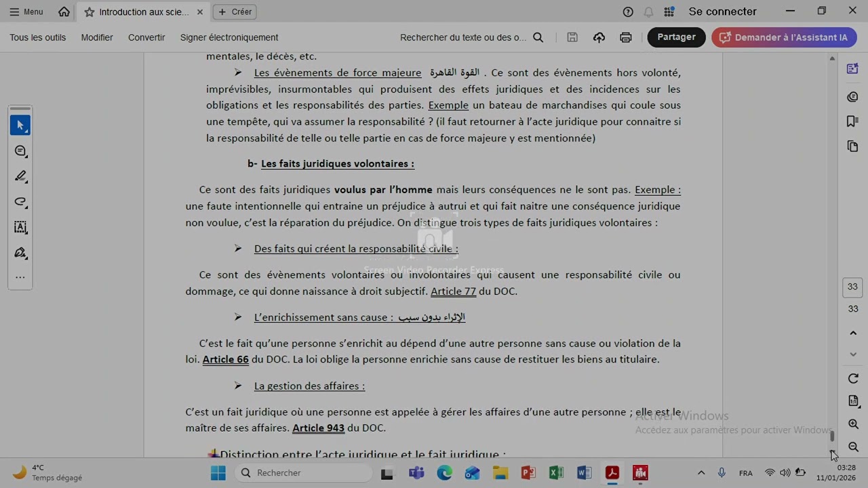This screenshot has height=488, width=868.
Task: Open the bookmarks panel icon
Action: (853, 121)
